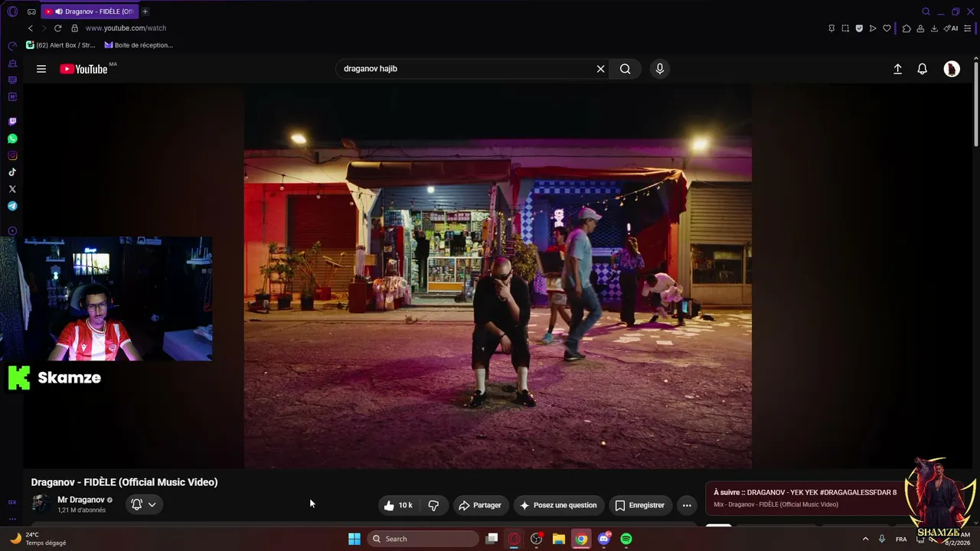Open the Alert Box bookmark
The image size is (980, 551).
[x=61, y=45]
